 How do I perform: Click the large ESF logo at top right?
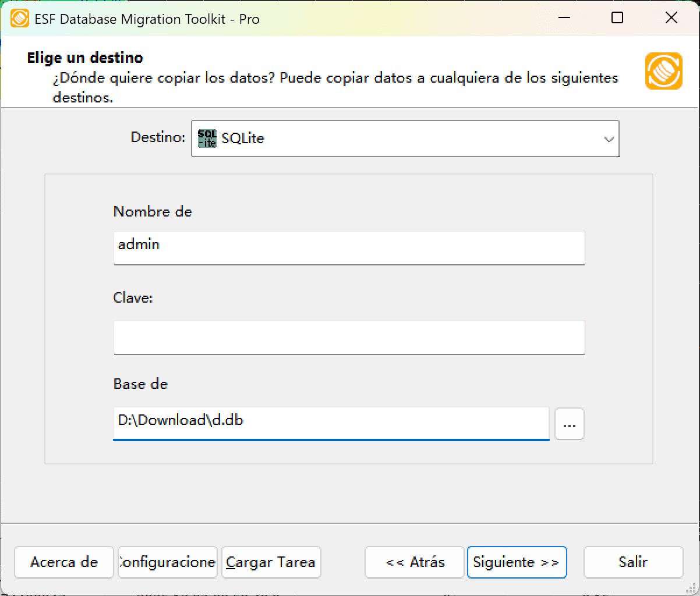(x=663, y=71)
